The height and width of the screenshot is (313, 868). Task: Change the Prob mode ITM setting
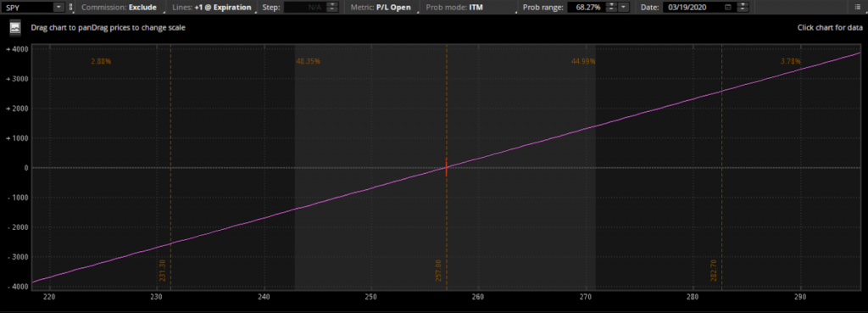point(454,8)
